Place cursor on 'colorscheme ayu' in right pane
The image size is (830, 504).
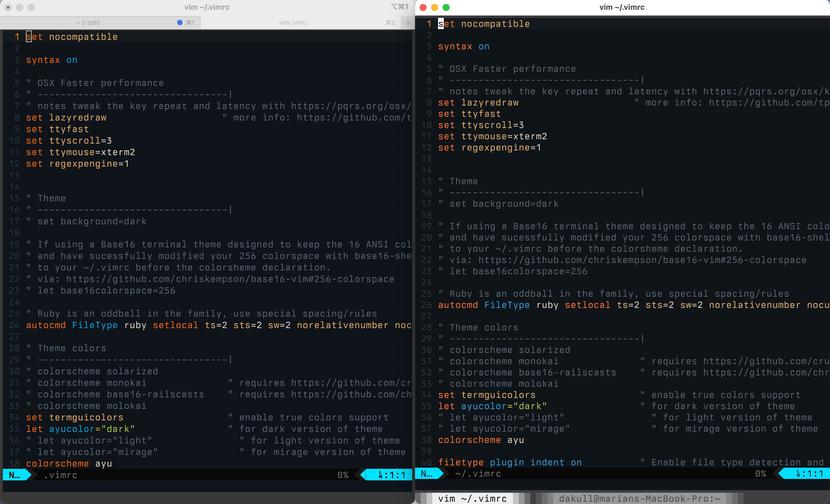coord(481,440)
